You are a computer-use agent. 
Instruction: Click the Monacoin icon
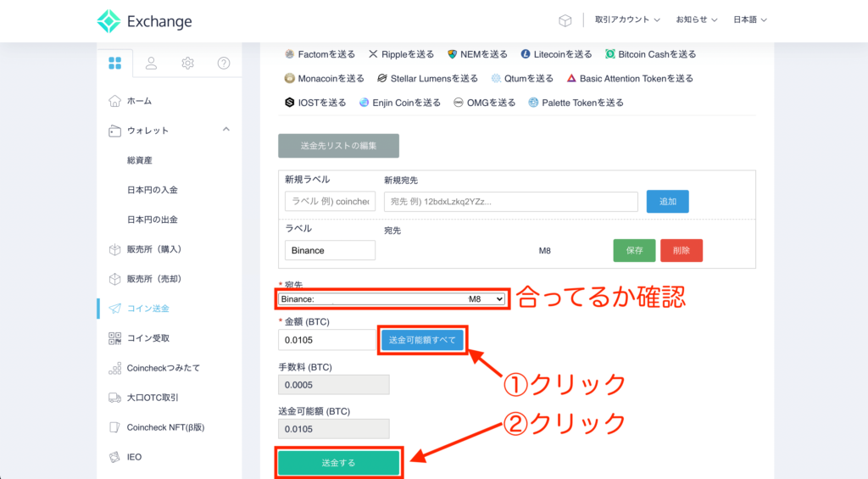(290, 79)
